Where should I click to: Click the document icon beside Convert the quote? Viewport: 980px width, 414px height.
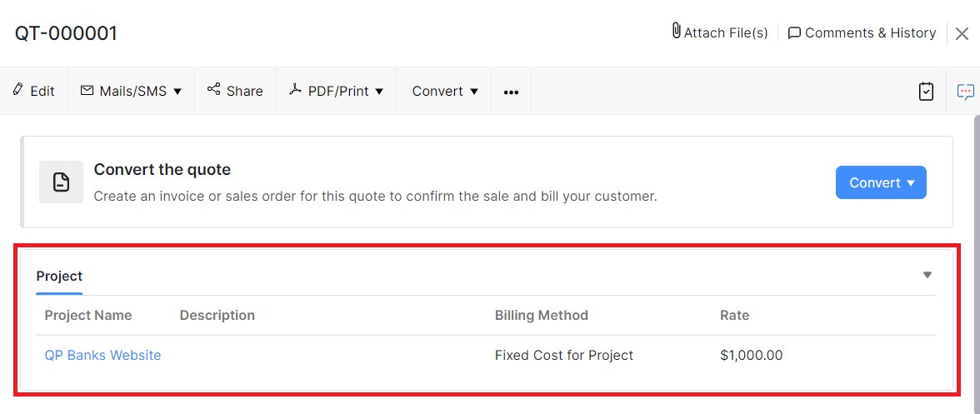(x=62, y=182)
